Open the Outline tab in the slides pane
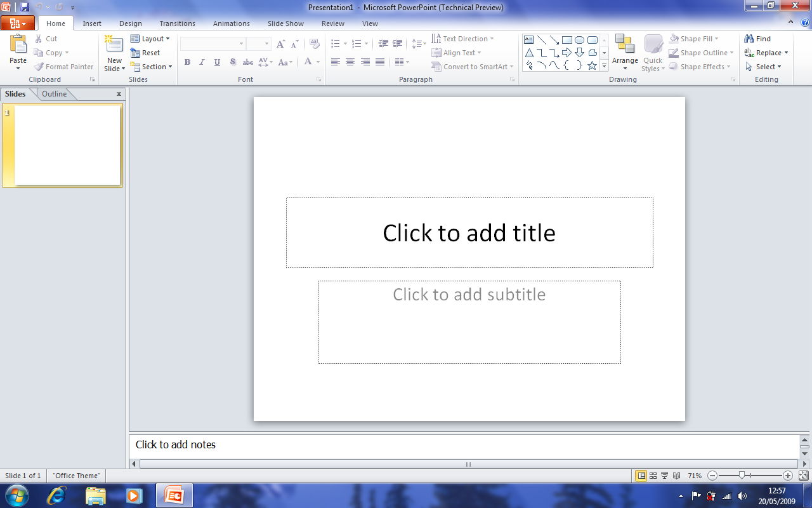Screen dimensions: 812x508 54,93
